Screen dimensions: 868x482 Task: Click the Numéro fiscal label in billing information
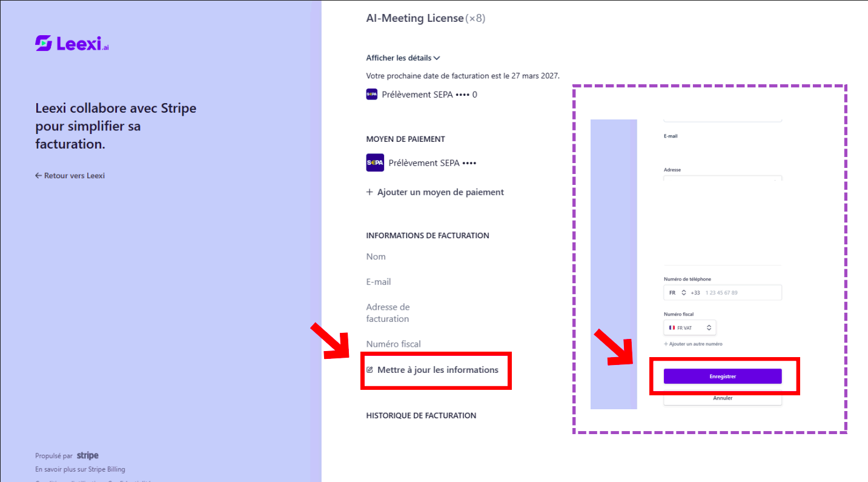[x=394, y=344]
